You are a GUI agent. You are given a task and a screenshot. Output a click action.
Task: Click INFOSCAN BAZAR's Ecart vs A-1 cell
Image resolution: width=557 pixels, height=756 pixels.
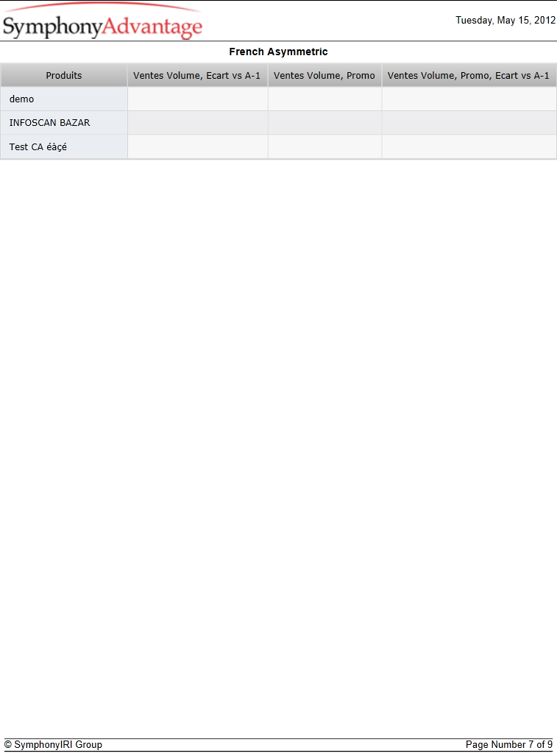(x=197, y=122)
